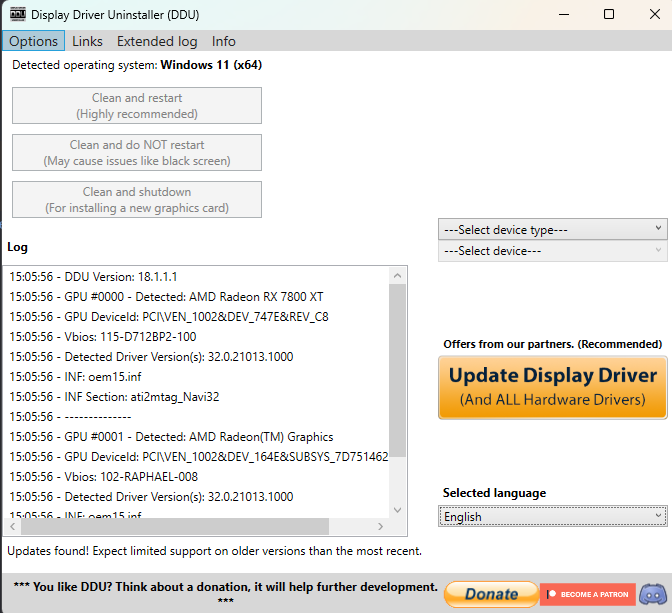The width and height of the screenshot is (672, 613).
Task: Select log line AMD Radeon RX 7800 XT
Action: pyautogui.click(x=166, y=297)
